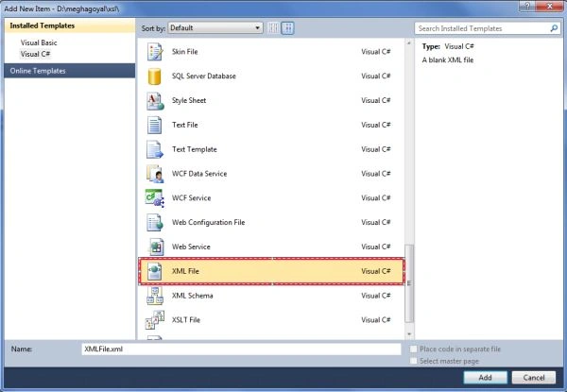Expand the Installed Templates section
The image size is (567, 392).
[x=70, y=26]
